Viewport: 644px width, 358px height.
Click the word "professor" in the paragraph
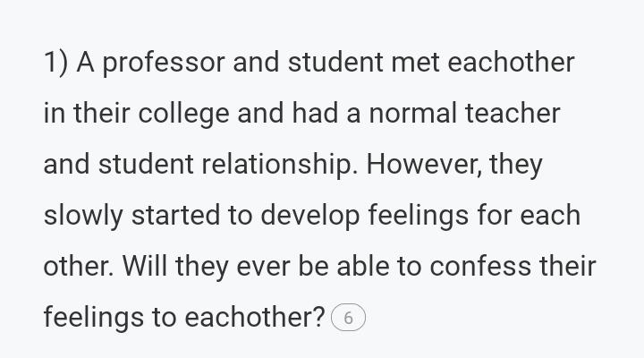click(x=163, y=64)
